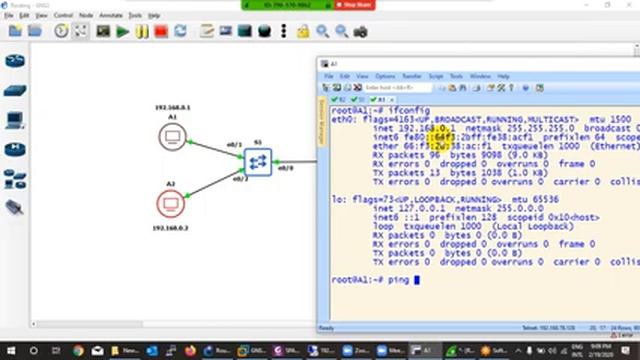Open the terminal window Edit menu
This screenshot has width=640, height=360.
coord(345,76)
